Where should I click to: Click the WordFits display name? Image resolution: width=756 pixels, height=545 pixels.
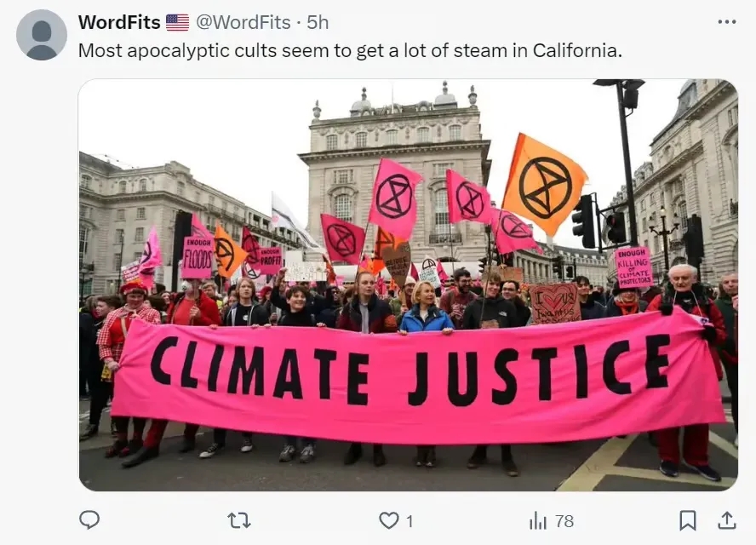[119, 22]
